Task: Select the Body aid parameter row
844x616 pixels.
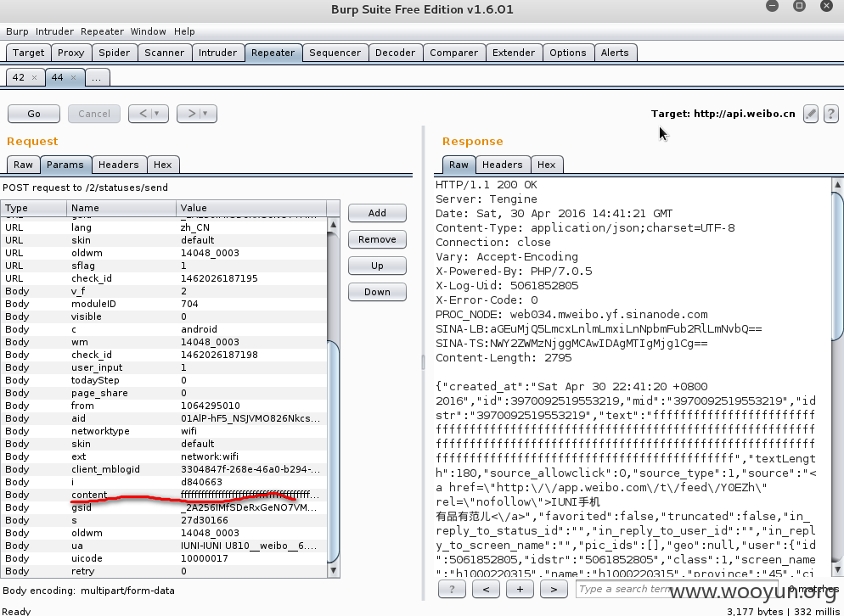Action: (164, 418)
